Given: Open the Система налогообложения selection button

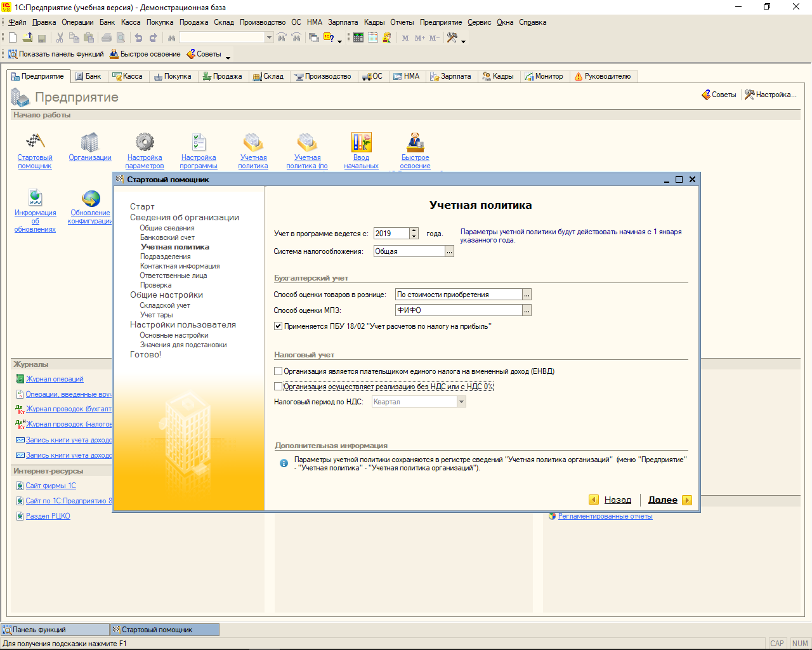Looking at the screenshot, I should pyautogui.click(x=450, y=251).
